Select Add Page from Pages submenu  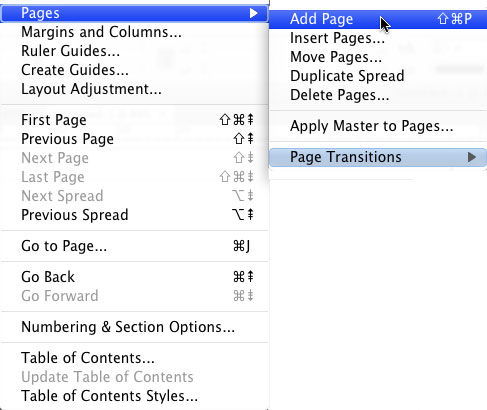378,19
